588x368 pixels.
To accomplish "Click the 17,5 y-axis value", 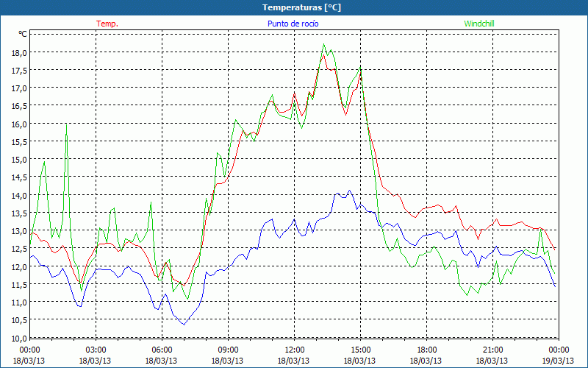I will 21,70.
